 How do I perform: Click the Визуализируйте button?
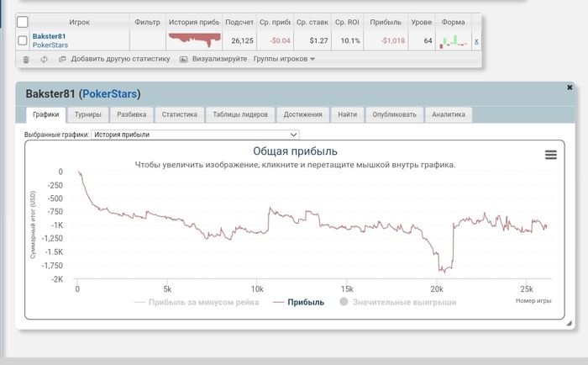219,59
